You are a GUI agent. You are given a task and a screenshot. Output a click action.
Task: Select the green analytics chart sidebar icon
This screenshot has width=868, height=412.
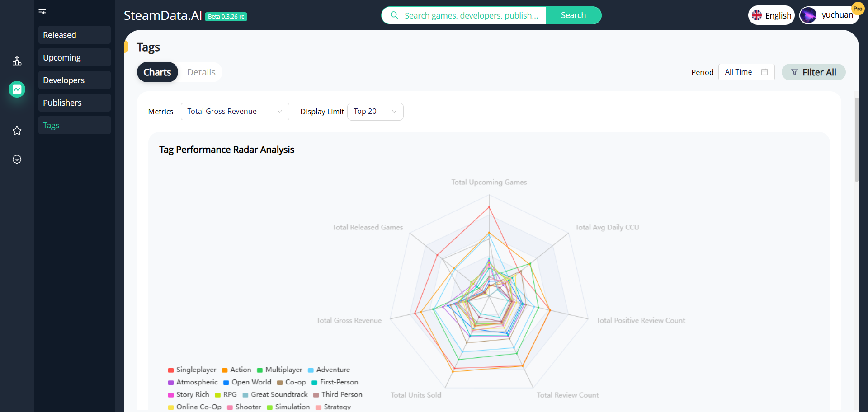(17, 89)
